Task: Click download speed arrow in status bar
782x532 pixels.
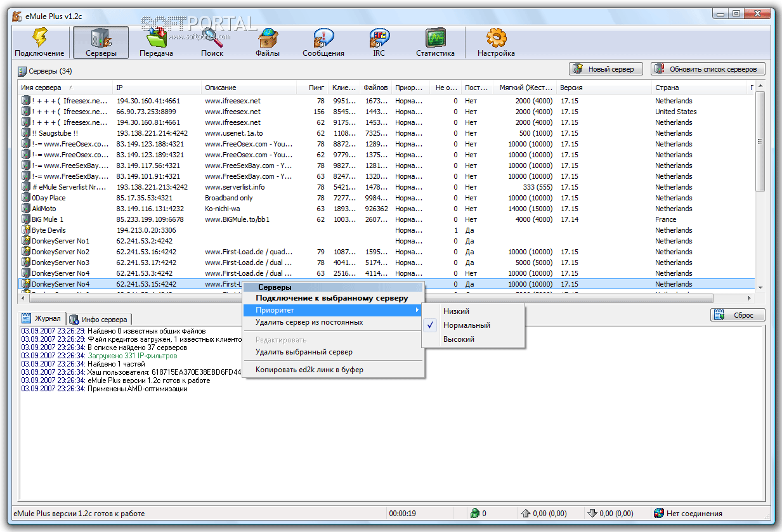Action: (592, 514)
